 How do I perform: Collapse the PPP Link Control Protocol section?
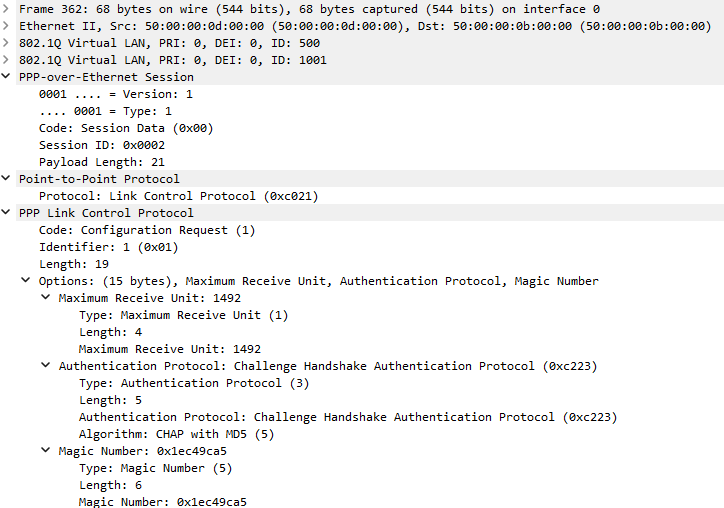(6, 212)
